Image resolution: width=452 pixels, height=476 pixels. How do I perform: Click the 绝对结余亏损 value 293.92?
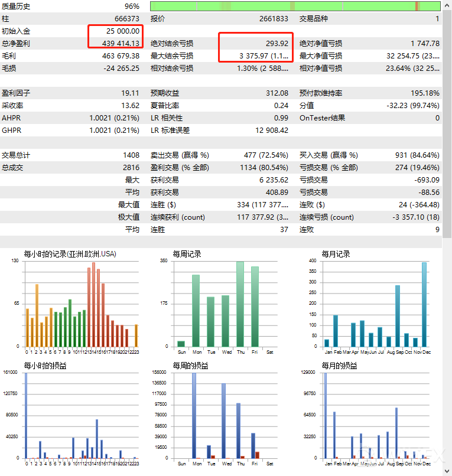tap(277, 44)
